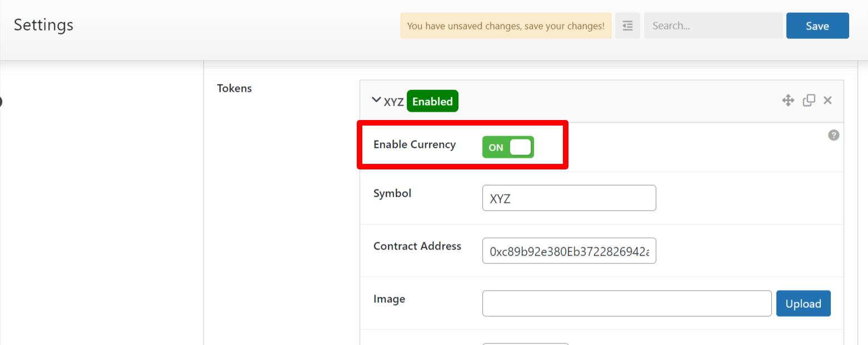Click the unsaved changes warning banner
Viewport: 868px width, 345px height.
point(506,26)
